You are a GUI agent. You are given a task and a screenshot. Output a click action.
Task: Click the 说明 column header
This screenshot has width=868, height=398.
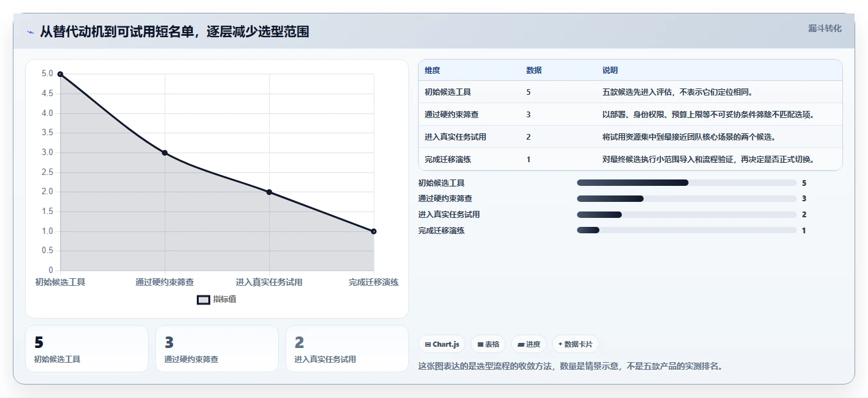pos(610,70)
